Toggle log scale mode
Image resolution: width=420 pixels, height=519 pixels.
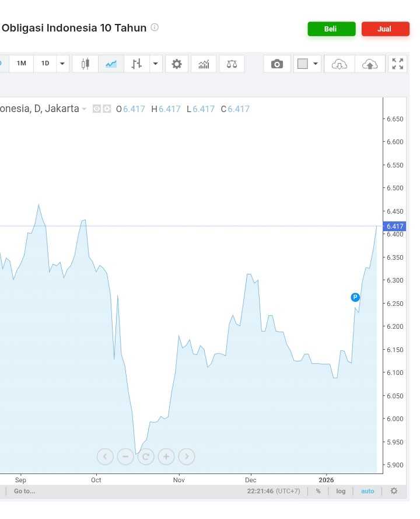[x=341, y=491]
